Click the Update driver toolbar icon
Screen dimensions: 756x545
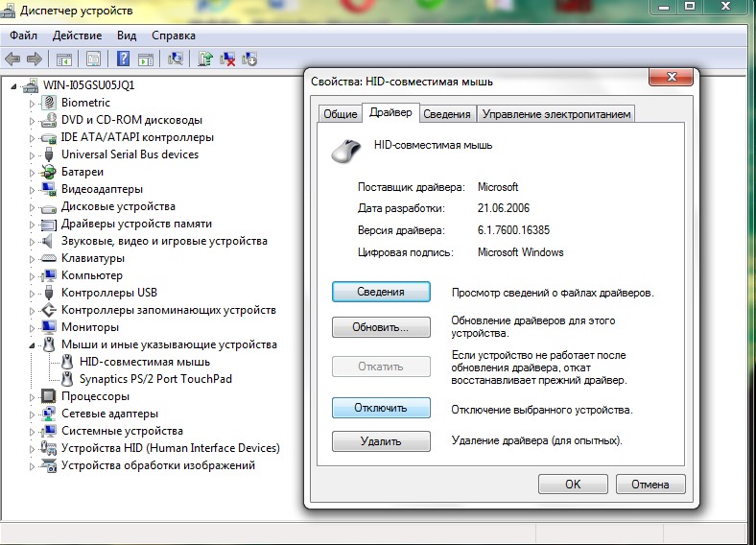point(205,59)
